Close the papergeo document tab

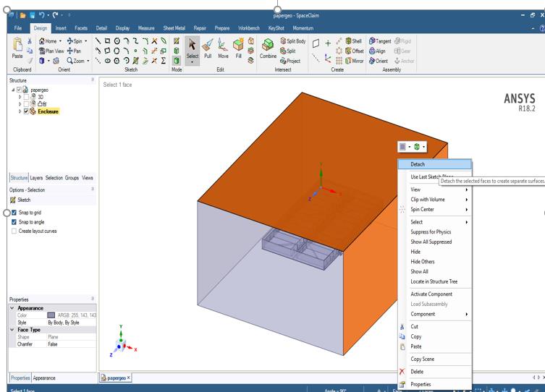pos(128,378)
